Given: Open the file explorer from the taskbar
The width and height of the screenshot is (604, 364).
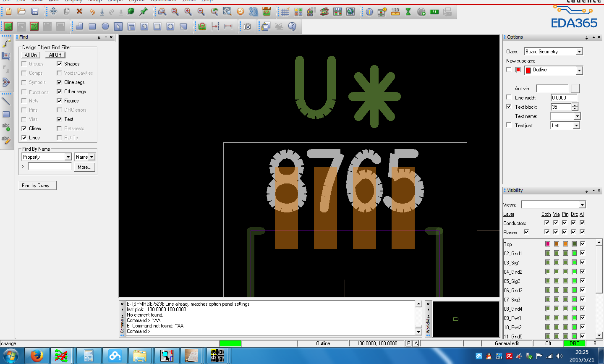Looking at the screenshot, I should pyautogui.click(x=140, y=356).
